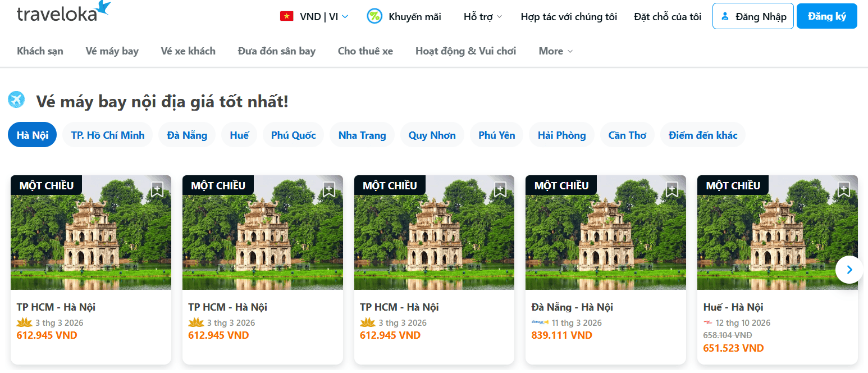Open the Đặt chỗ của tôi link
The width and height of the screenshot is (868, 373).
668,16
